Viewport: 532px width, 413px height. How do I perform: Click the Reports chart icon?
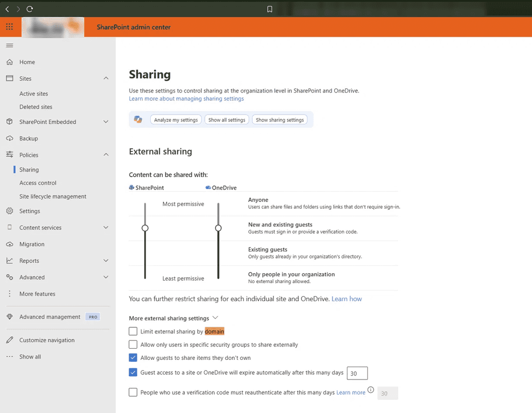tap(9, 261)
